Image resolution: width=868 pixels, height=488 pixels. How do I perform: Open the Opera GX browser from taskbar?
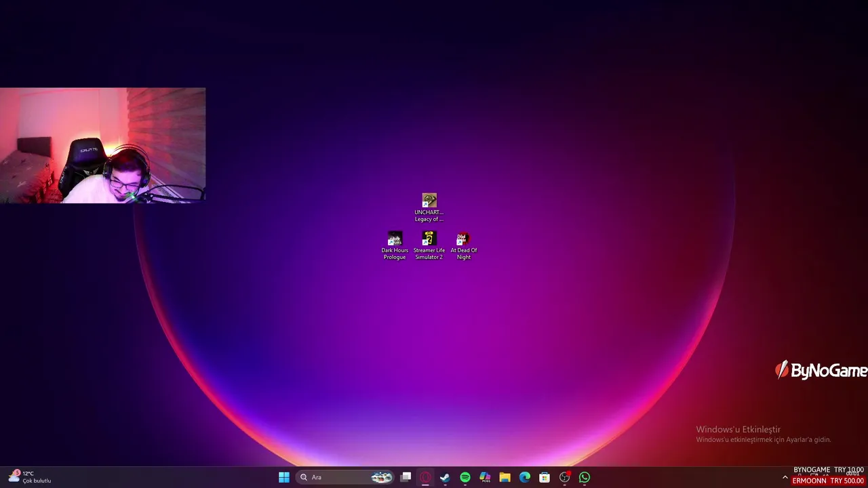(425, 477)
